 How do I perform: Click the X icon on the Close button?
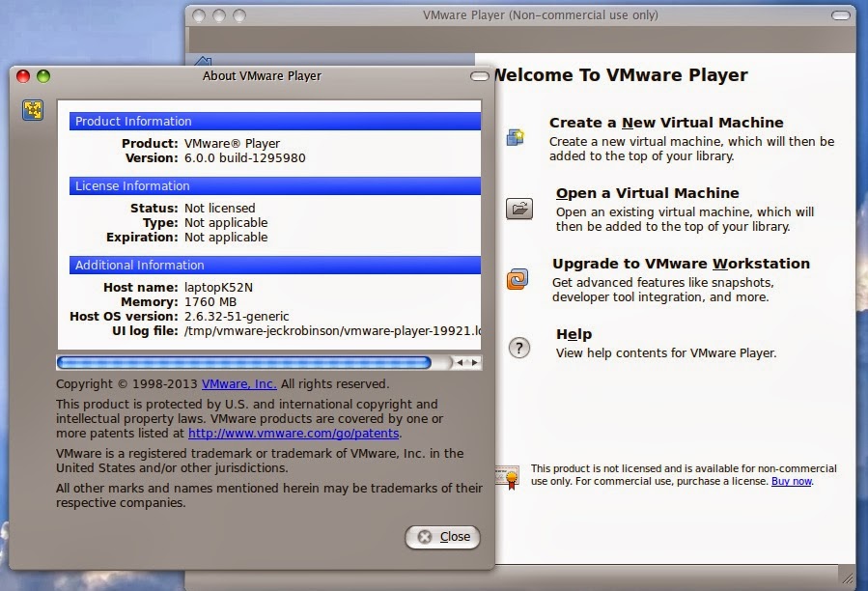tap(425, 537)
